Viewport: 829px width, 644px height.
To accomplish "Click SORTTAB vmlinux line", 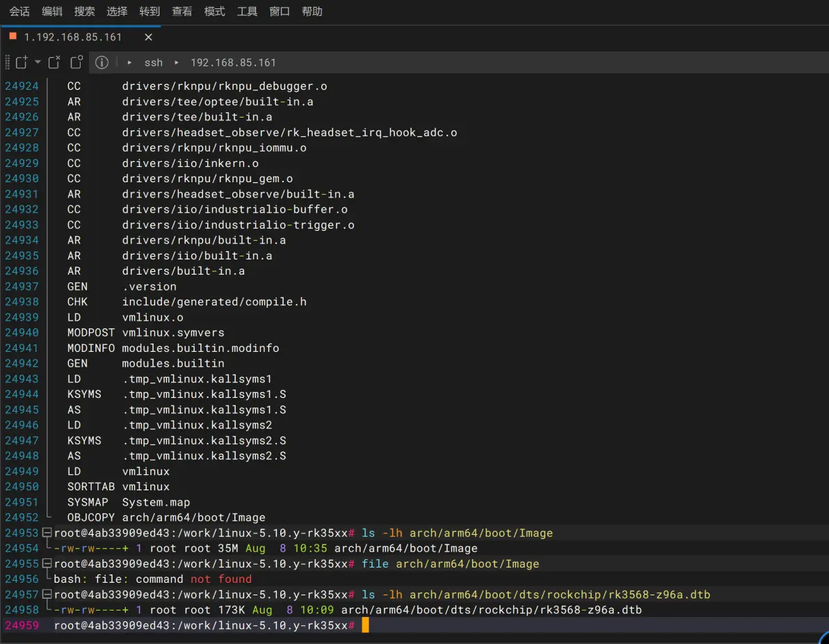I will coord(118,487).
